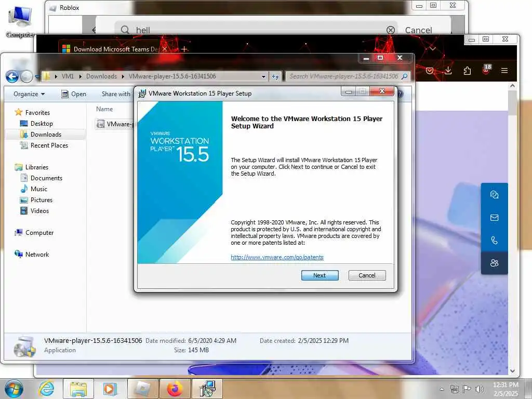Viewport: 532px width, 399px height.
Task: Select Computer in Explorer navigation pane
Action: (x=39, y=232)
